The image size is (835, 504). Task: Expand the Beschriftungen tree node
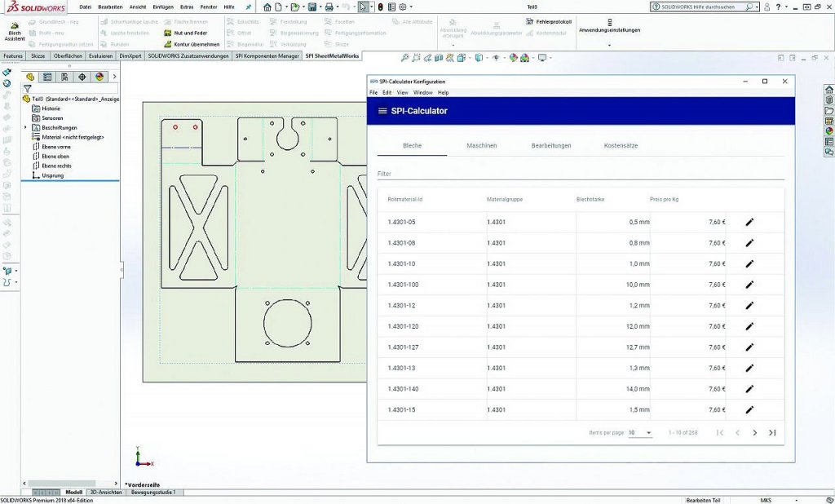pos(25,128)
